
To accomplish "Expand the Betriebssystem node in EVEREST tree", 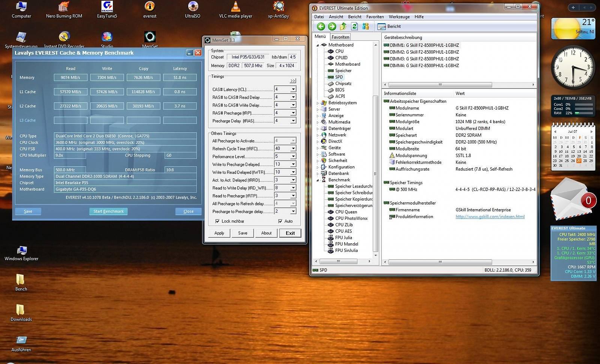I will point(318,103).
